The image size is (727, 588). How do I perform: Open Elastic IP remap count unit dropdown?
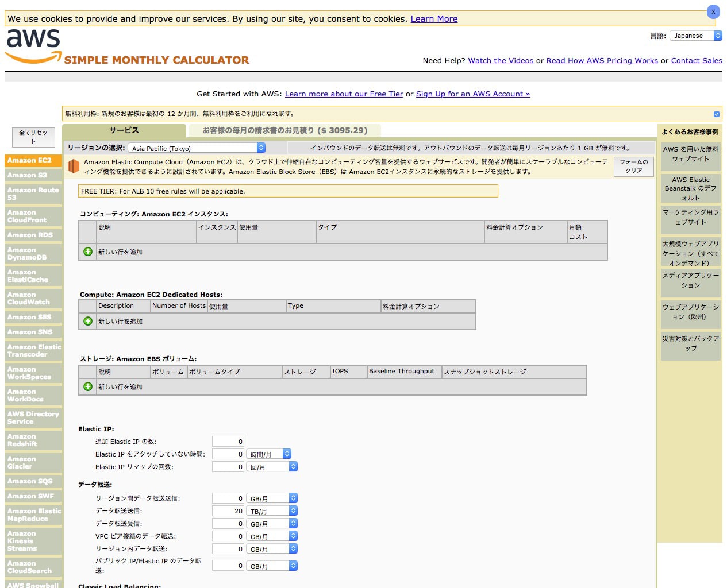click(x=272, y=467)
